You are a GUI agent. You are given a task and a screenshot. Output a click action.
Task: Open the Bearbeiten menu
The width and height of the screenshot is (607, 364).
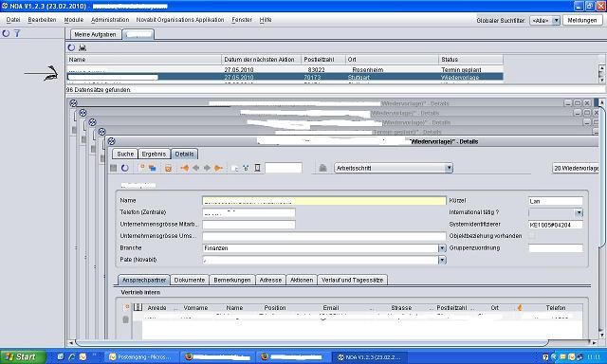(x=42, y=20)
